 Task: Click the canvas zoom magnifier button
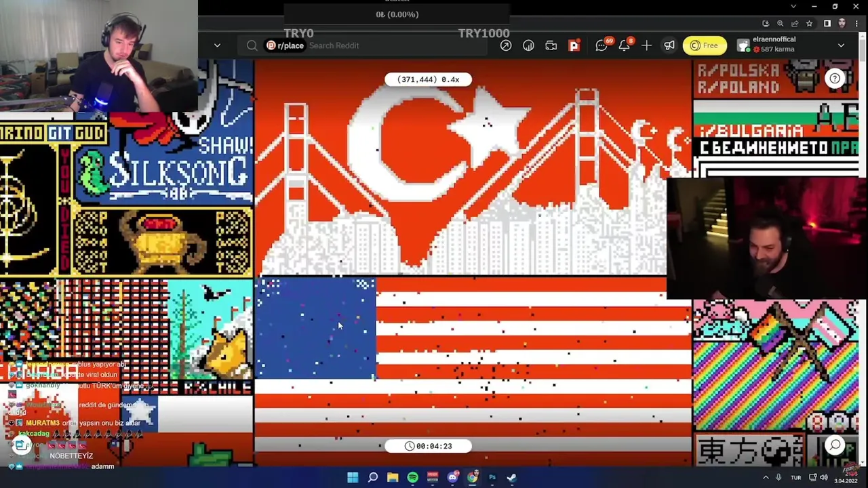[835, 445]
